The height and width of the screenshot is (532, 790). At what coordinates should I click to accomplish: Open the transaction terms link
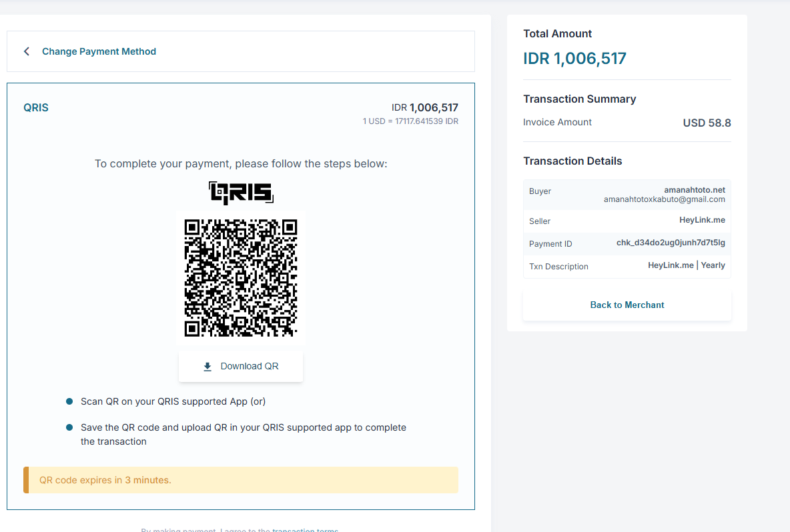[305, 530]
